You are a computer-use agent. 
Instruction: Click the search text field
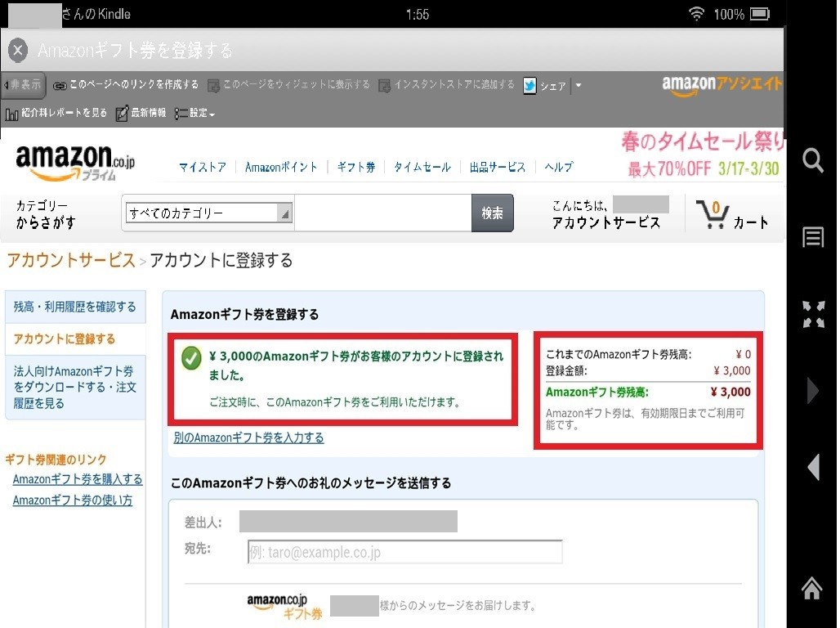coord(382,213)
